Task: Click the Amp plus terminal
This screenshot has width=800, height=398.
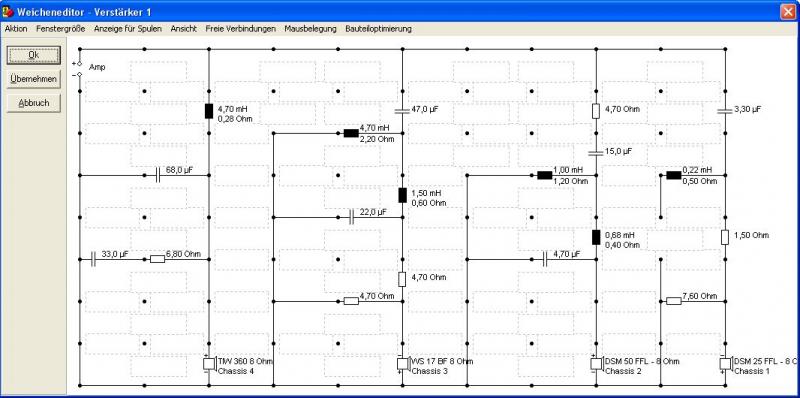Action: pos(79,64)
